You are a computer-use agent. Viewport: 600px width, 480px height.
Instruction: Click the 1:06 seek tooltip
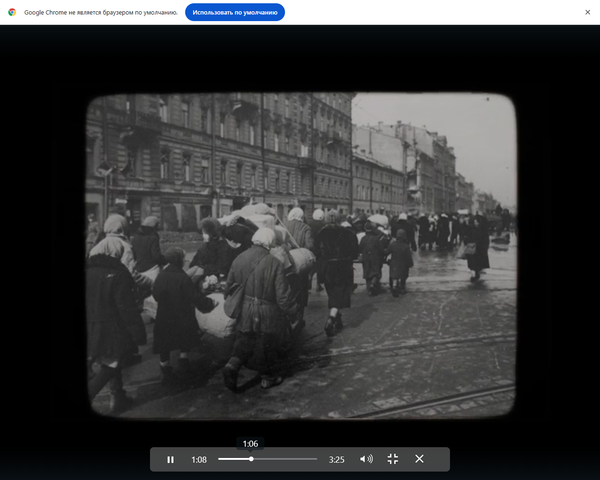coord(250,443)
